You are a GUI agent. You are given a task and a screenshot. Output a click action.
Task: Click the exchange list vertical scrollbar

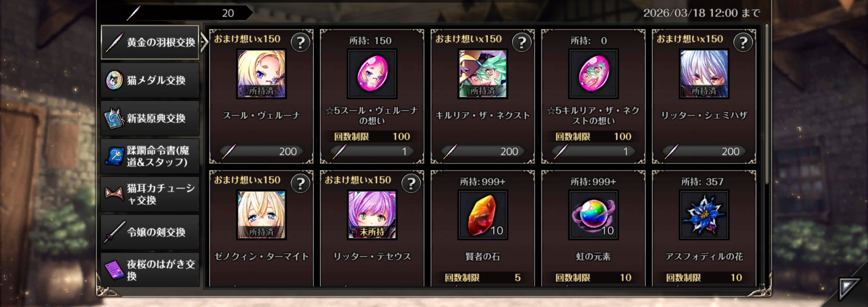pyautogui.click(x=767, y=104)
